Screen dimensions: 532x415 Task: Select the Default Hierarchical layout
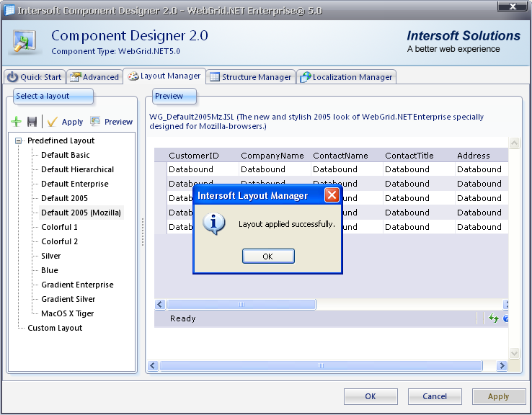click(77, 169)
